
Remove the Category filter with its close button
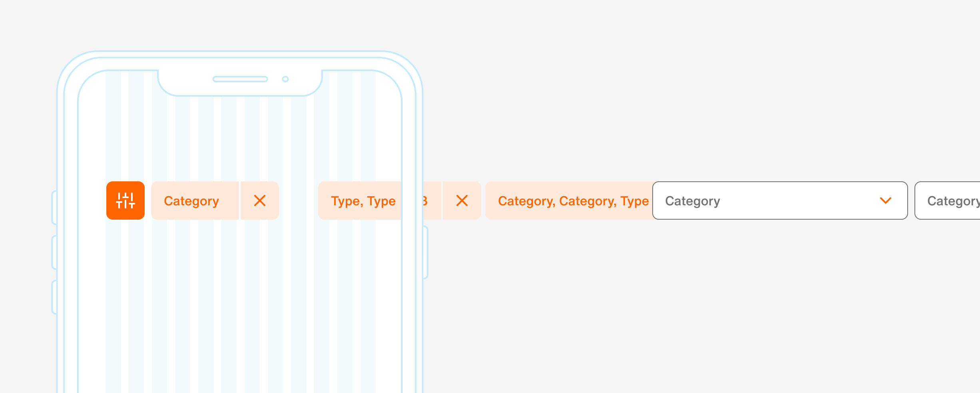260,200
